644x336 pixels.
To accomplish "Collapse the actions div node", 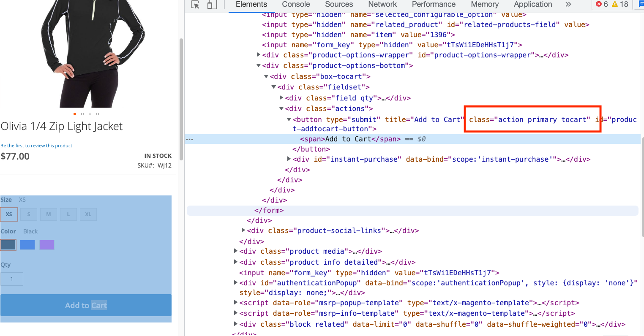I will click(x=281, y=108).
